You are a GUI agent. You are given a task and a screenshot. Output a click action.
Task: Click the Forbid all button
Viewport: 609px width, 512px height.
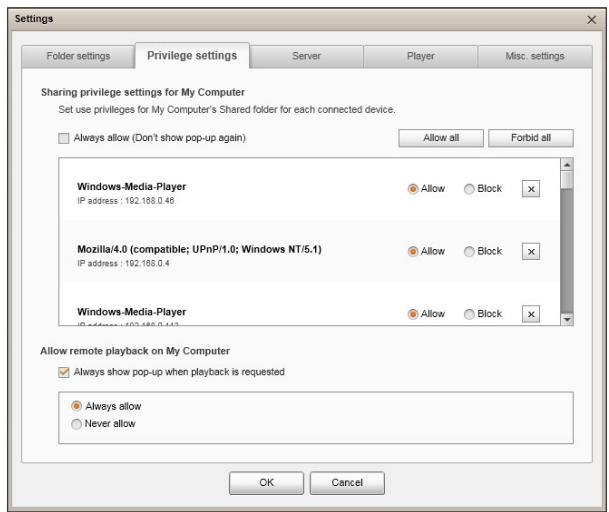531,138
